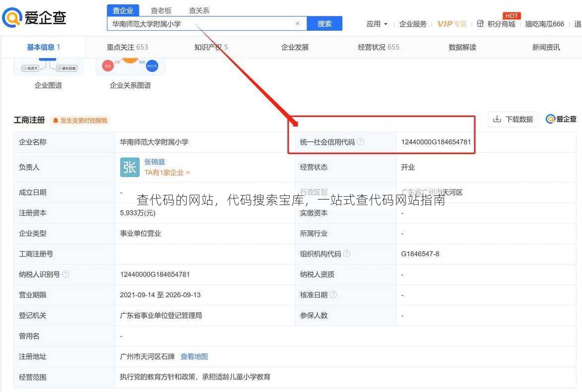Select the 查老板 search tab
This screenshot has height=392, width=582.
click(161, 10)
